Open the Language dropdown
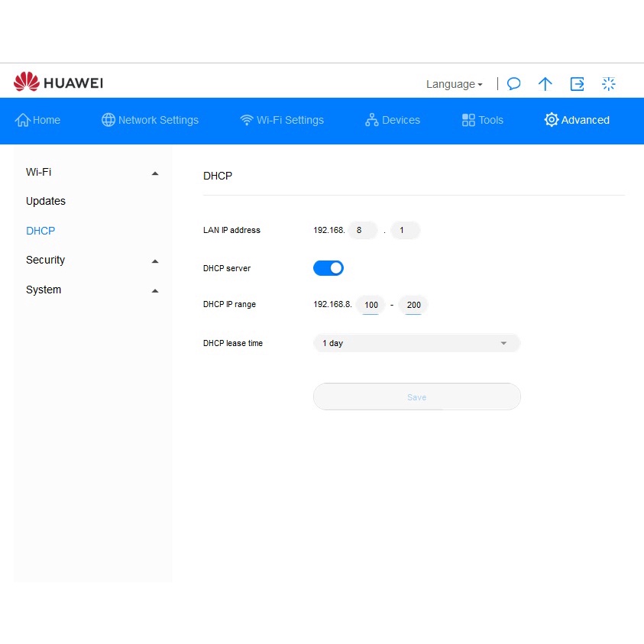This screenshot has height=644, width=644. pos(454,84)
